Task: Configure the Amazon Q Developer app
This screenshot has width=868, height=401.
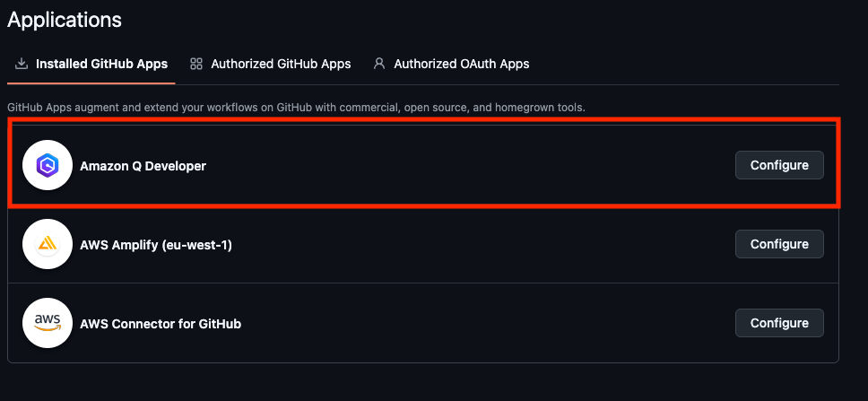Action: click(x=779, y=165)
